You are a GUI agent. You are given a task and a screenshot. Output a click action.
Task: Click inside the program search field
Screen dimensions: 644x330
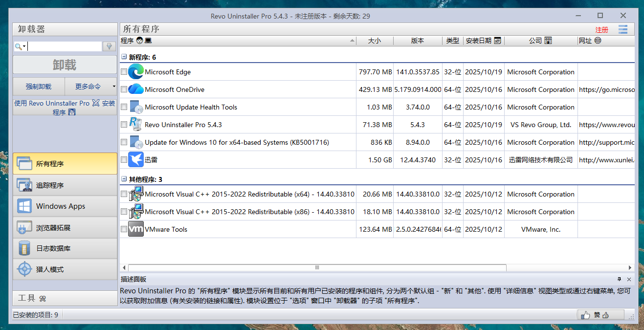[64, 46]
